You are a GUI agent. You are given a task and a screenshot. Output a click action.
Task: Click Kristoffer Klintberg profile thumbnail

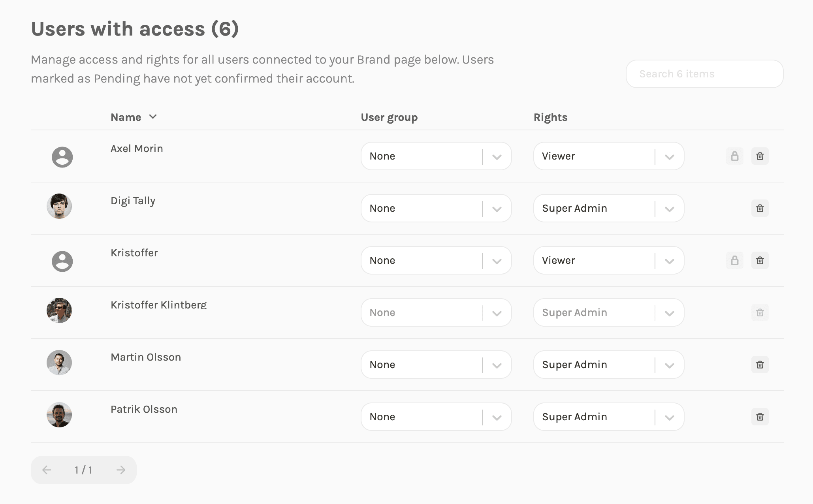59,310
